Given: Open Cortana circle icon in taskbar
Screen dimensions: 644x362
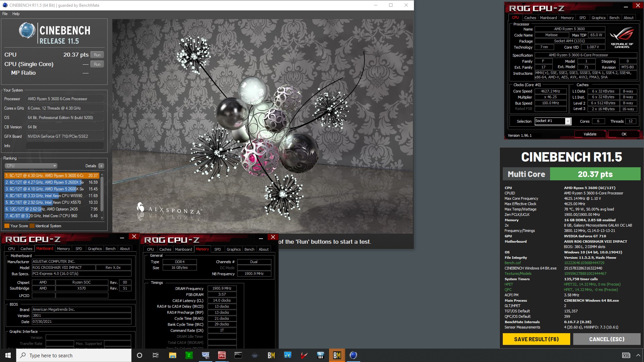Looking at the screenshot, I should [140, 355].
